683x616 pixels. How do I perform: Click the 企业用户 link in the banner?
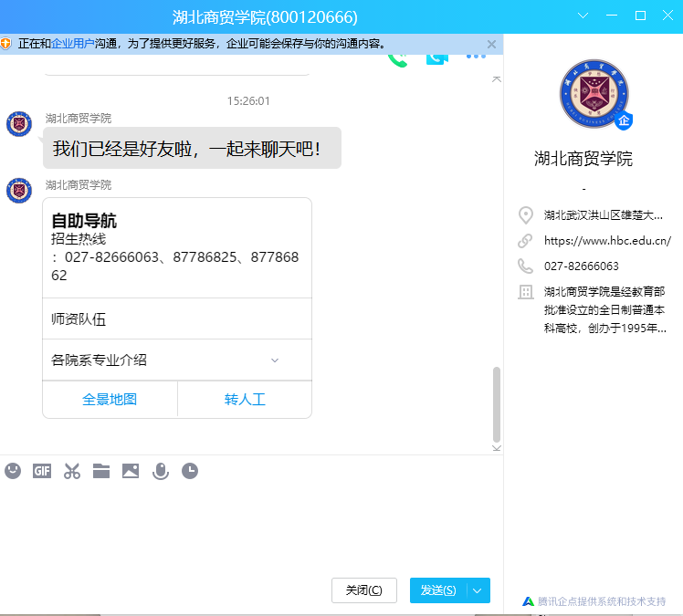[73, 44]
